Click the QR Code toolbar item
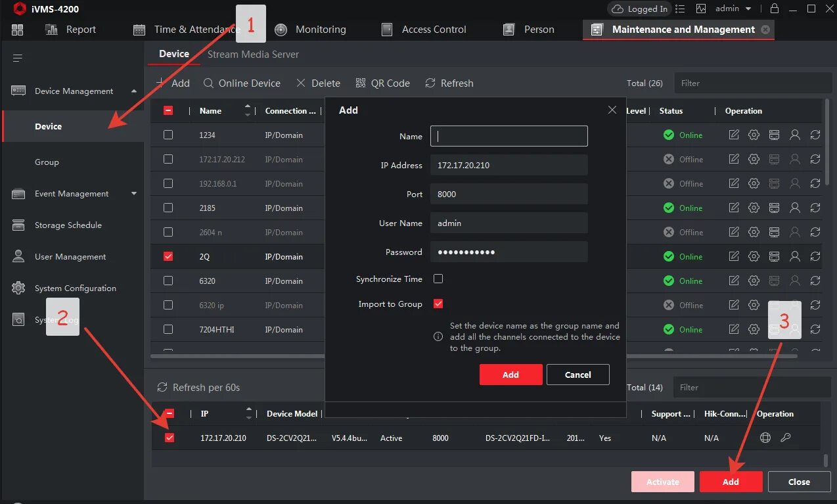The width and height of the screenshot is (837, 504). [382, 83]
